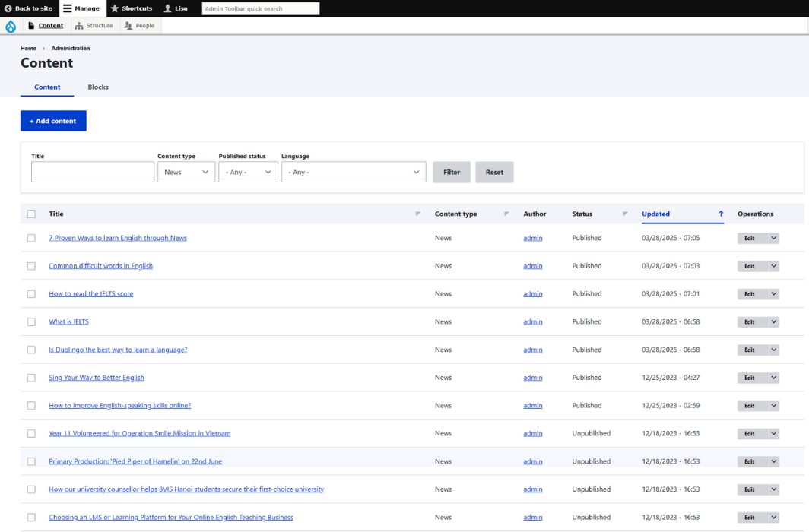
Task: Switch to the Blocks tab
Action: [x=98, y=87]
